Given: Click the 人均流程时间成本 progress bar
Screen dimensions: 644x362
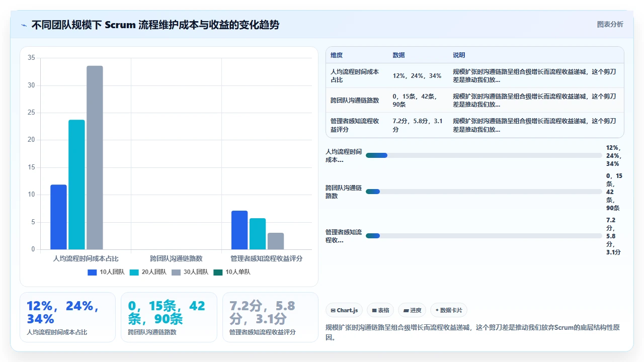Looking at the screenshot, I should point(484,155).
